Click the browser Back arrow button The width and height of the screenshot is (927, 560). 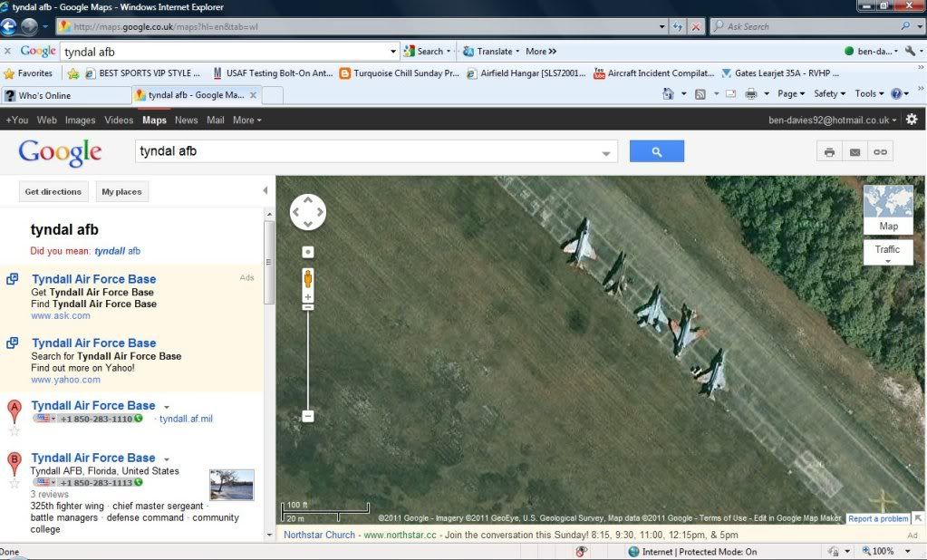8,26
